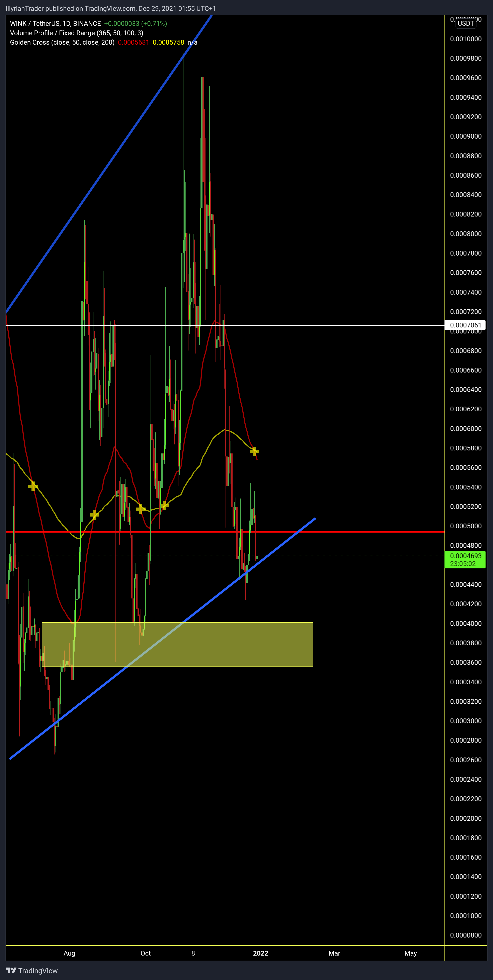Click the 0.0009000 price axis label

(466, 136)
